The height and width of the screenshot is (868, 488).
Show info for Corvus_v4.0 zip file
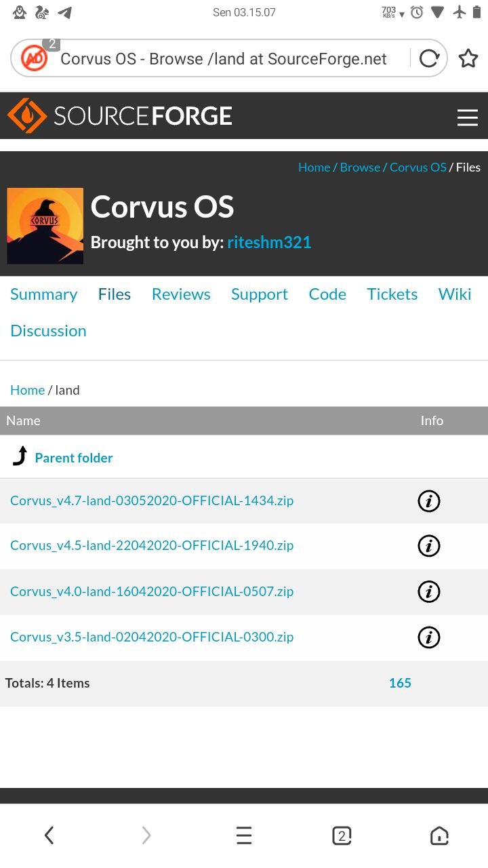tap(428, 592)
